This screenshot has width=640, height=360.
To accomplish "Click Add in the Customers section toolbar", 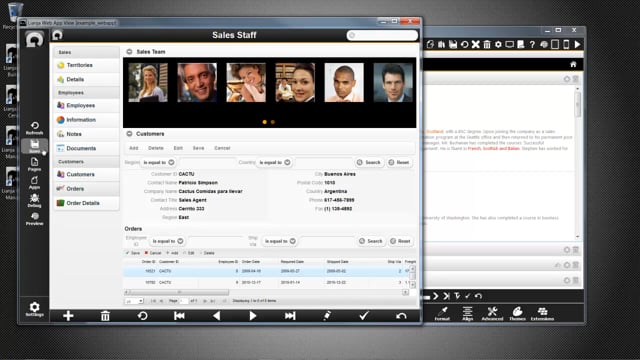I will click(x=134, y=148).
